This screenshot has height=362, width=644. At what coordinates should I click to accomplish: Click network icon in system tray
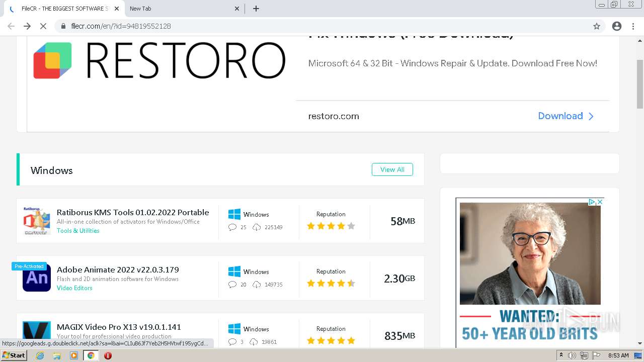pyautogui.click(x=584, y=355)
